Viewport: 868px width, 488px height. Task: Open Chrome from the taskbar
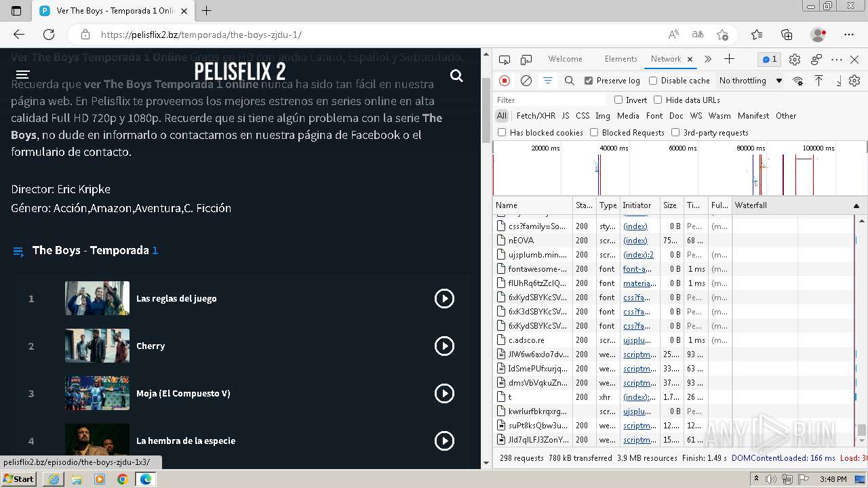click(x=122, y=479)
